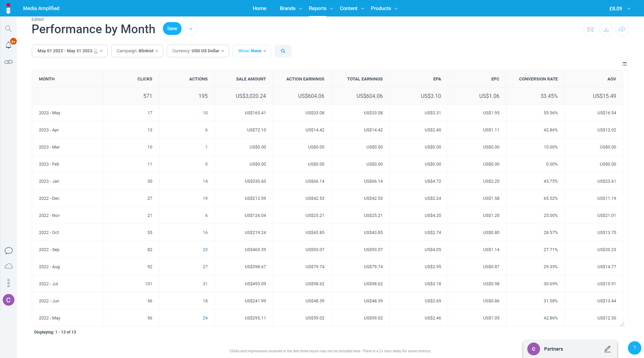Viewport: 644px width, 358px height.
Task: Email the report using envelope icon
Action: click(x=590, y=29)
